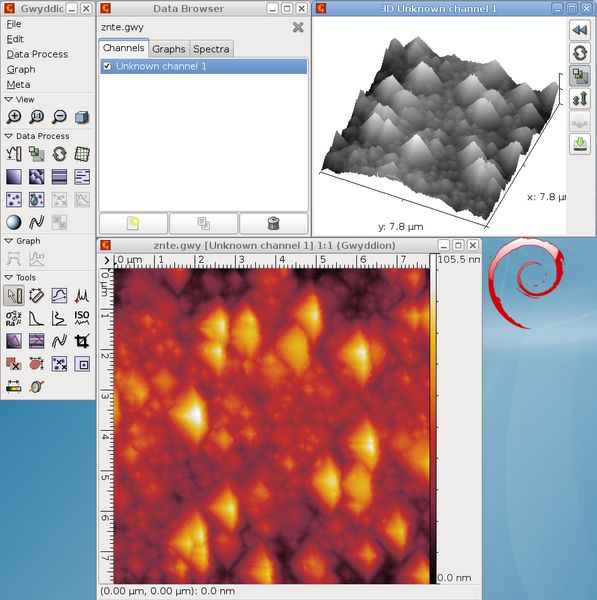This screenshot has height=600, width=597.
Task: Click the Rotate data process icon
Action: click(x=59, y=154)
